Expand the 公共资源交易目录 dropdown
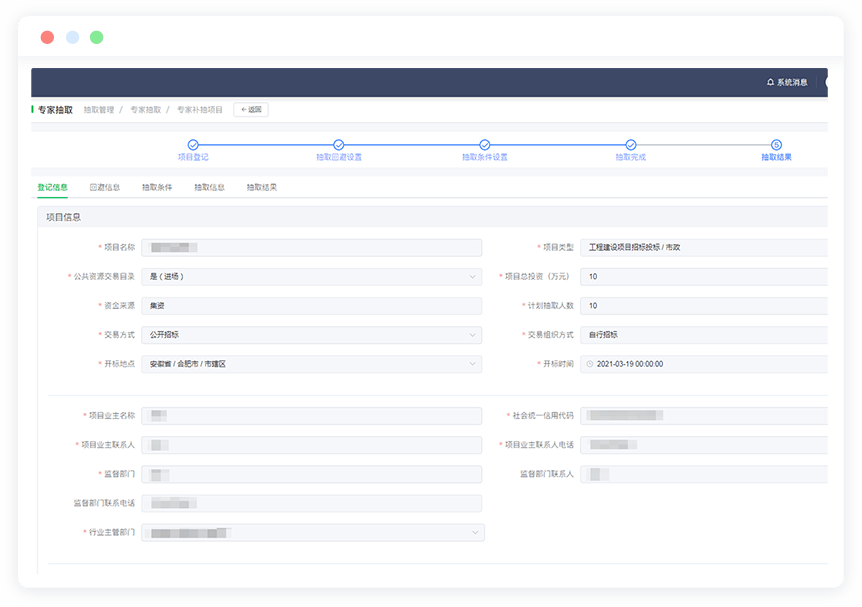Image resolution: width=862 pixels, height=607 pixels. [473, 277]
